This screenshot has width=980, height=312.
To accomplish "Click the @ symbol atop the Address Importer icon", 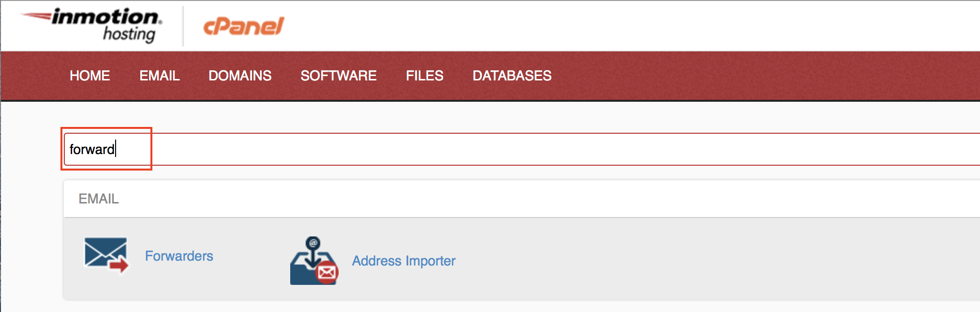I will pyautogui.click(x=313, y=242).
